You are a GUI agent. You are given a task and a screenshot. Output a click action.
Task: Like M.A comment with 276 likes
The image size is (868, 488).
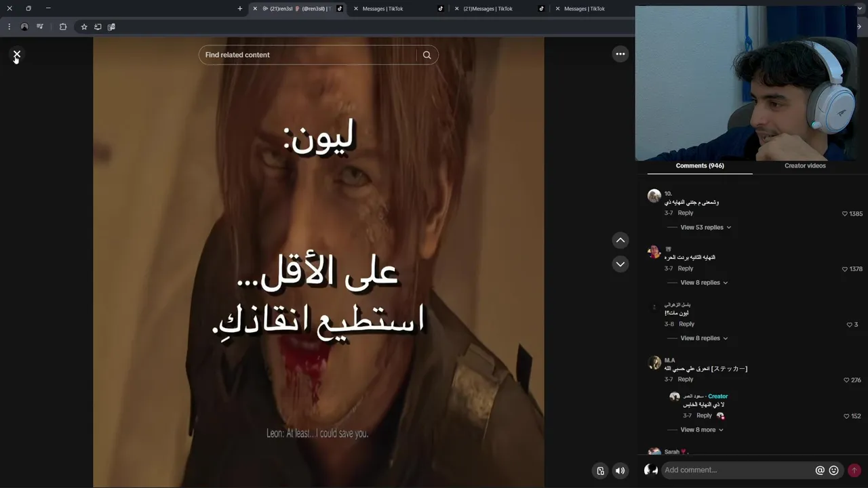point(846,380)
